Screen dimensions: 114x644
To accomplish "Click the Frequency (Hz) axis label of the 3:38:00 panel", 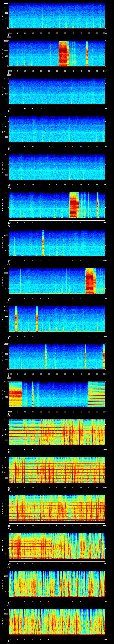I will (3, 621).
